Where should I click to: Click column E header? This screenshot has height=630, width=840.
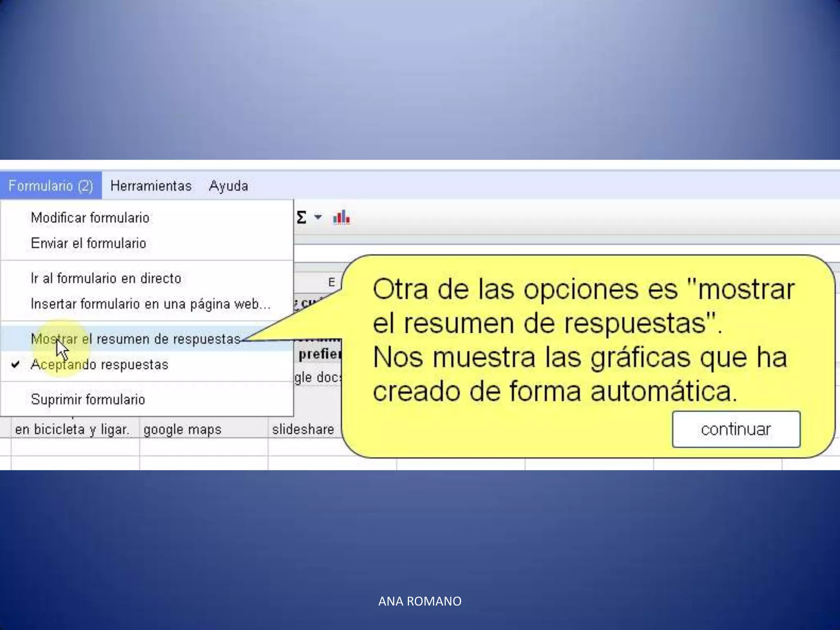click(x=331, y=282)
